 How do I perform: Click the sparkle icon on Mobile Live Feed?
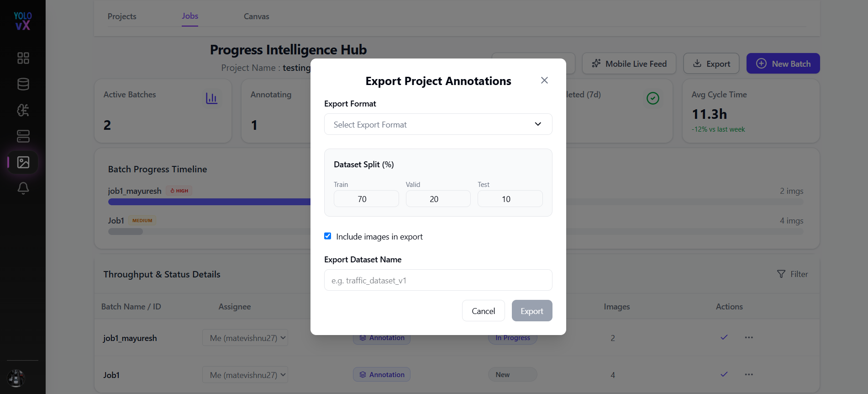tap(596, 64)
